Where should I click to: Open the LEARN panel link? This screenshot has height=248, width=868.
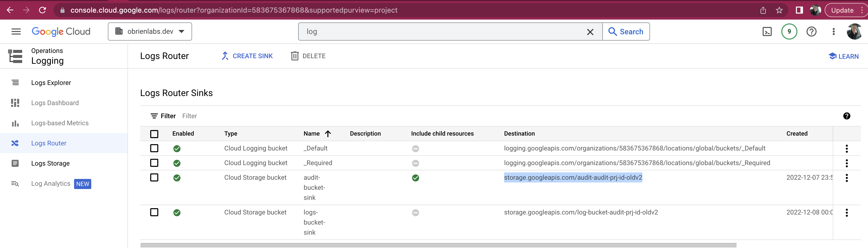[x=843, y=56]
